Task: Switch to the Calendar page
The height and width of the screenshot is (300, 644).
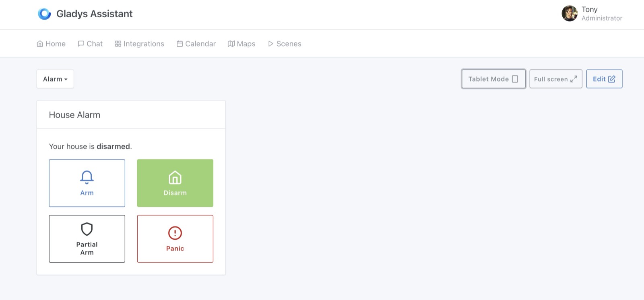Action: pyautogui.click(x=196, y=44)
